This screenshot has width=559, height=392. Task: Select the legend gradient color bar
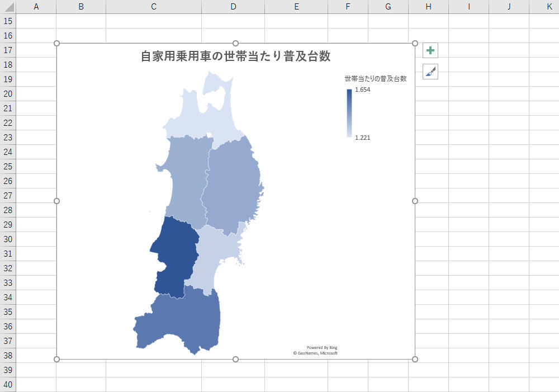tap(349, 113)
